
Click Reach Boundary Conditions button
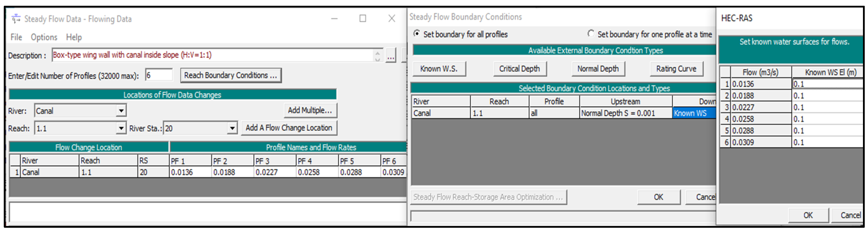(x=230, y=75)
